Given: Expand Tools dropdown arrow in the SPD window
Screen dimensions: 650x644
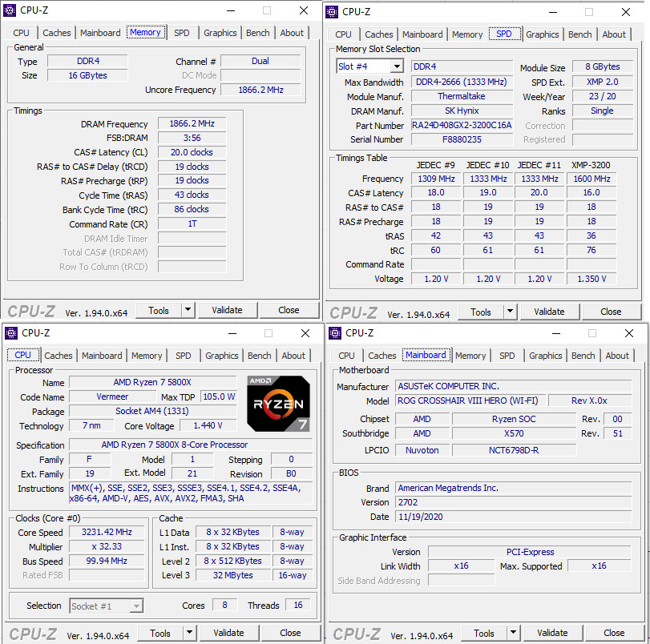Looking at the screenshot, I should tap(510, 312).
